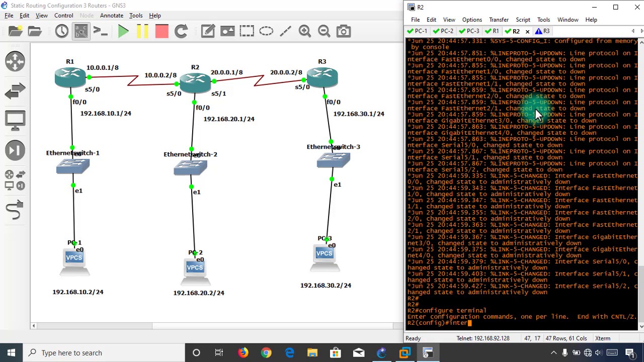Toggle show/hide interface labels

pos(81,31)
